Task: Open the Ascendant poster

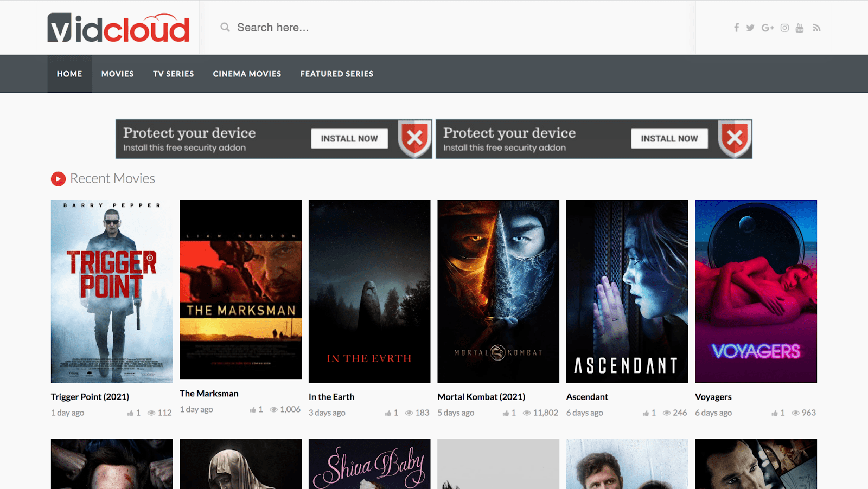Action: [x=627, y=292]
